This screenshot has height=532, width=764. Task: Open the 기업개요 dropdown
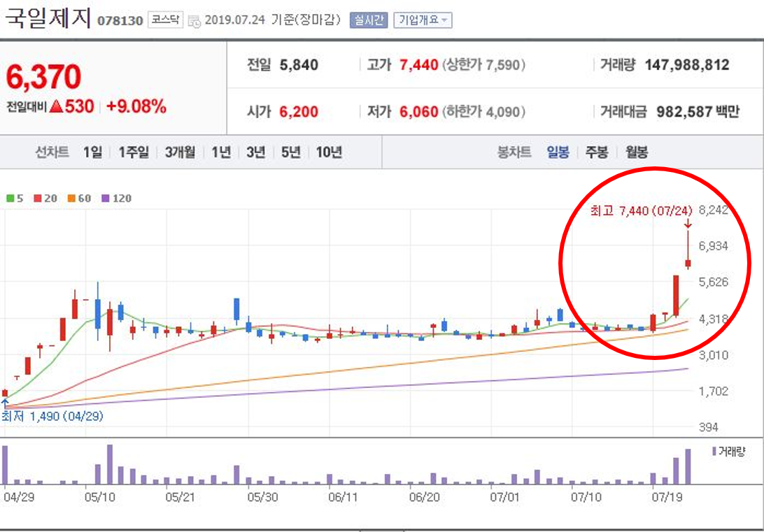coord(423,20)
